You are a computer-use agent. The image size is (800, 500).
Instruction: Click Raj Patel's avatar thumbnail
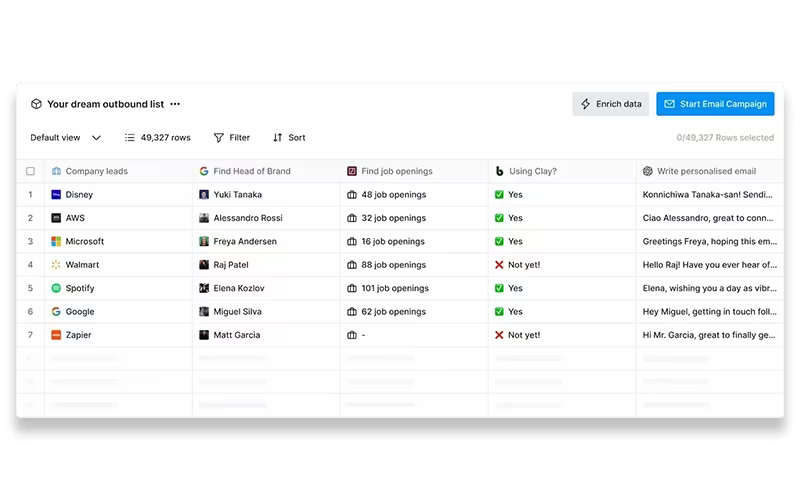[204, 265]
